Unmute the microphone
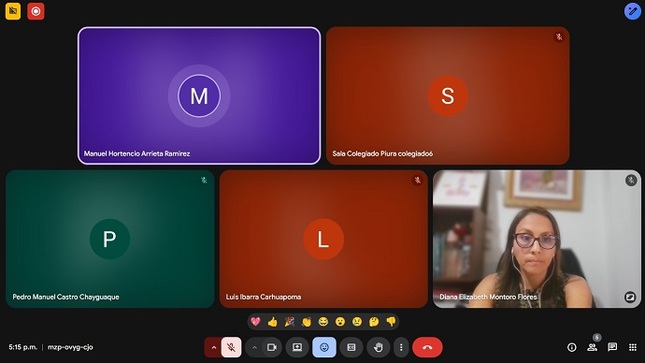This screenshot has height=363, width=645. (x=231, y=347)
